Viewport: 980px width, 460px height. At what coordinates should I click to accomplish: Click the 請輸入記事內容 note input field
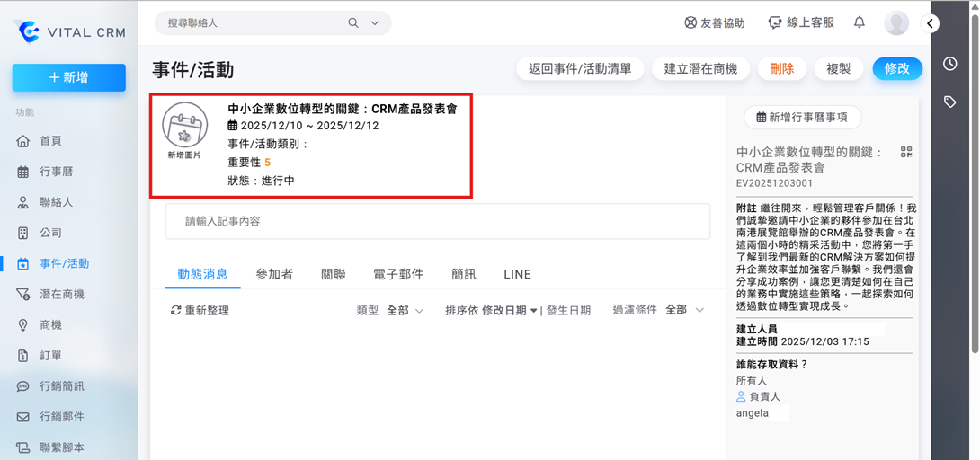[437, 221]
